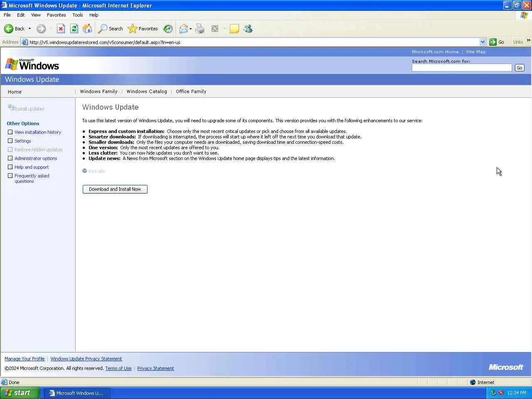This screenshot has height=399, width=532.
Task: Click the URL address field
Action: pyautogui.click(x=254, y=42)
